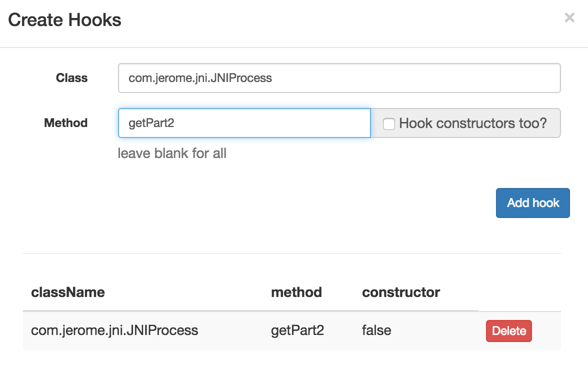The image size is (588, 383).
Task: Click the className column header
Action: (68, 292)
